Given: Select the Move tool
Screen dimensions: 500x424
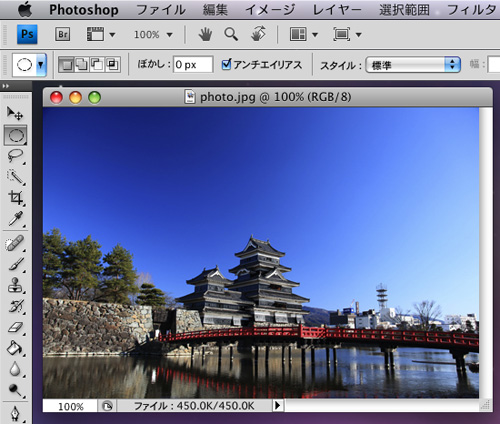Looking at the screenshot, I should coord(15,113).
